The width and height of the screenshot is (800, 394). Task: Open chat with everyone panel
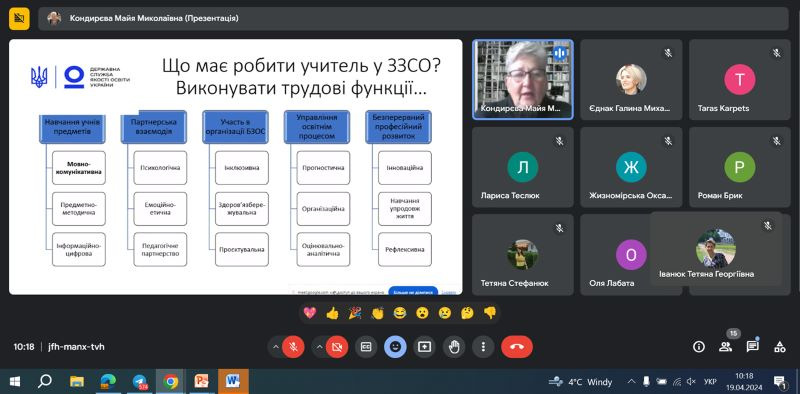[753, 347]
